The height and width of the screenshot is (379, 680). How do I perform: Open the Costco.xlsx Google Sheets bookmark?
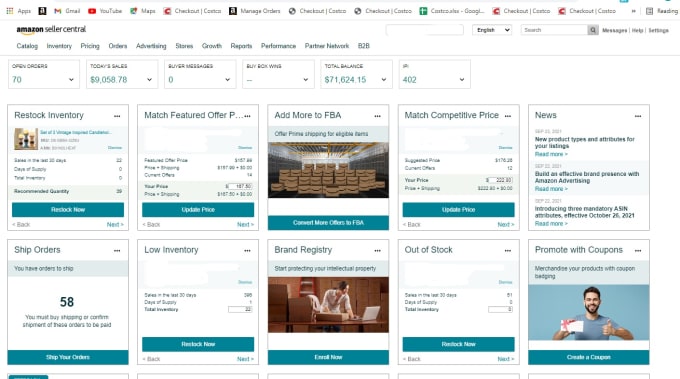452,11
